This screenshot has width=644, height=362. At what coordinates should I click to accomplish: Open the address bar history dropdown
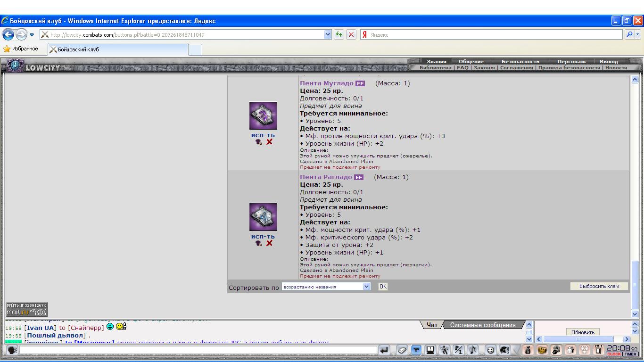coord(328,34)
